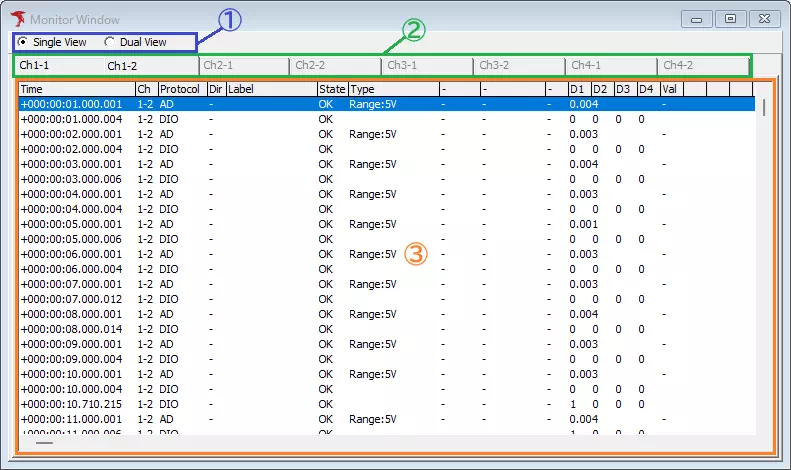The height and width of the screenshot is (470, 791).
Task: Click the horizontal scrollbar thumb at bottom
Action: coord(45,441)
